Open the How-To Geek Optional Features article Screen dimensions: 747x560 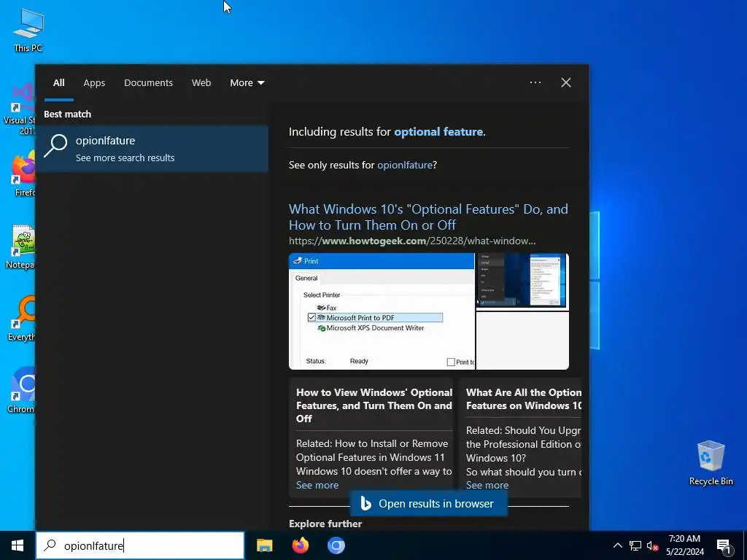click(x=428, y=217)
